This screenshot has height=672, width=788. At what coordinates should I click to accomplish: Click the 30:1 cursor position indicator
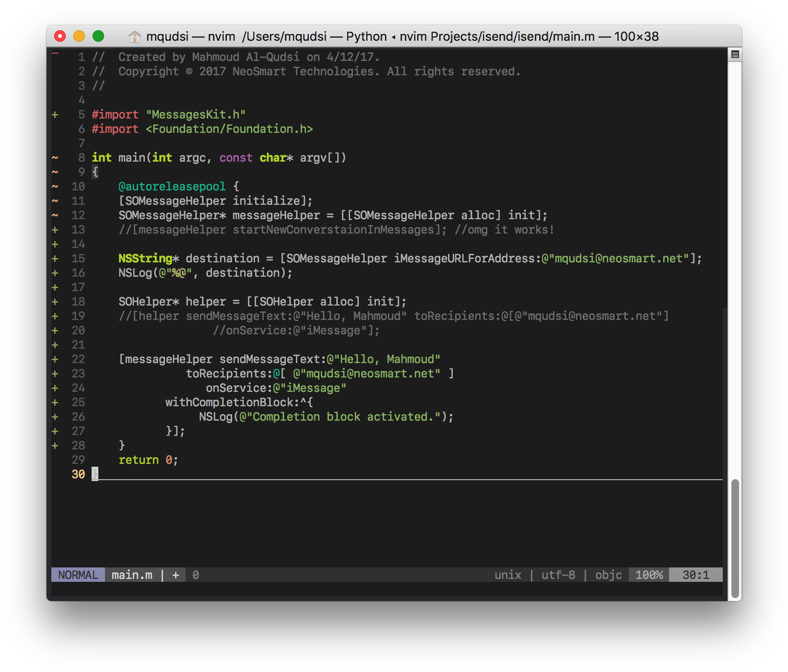point(695,575)
